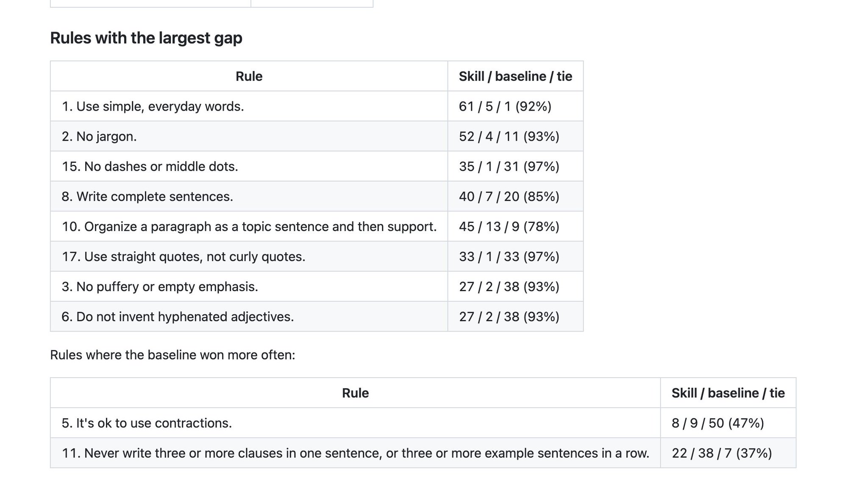This screenshot has height=484, width=868.
Task: Click the '8 / 9 / 50 (47%)' cell
Action: pyautogui.click(x=728, y=423)
